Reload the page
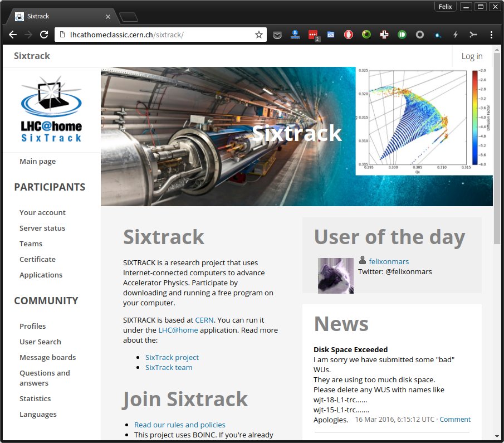The height and width of the screenshot is (443, 504). click(x=45, y=35)
